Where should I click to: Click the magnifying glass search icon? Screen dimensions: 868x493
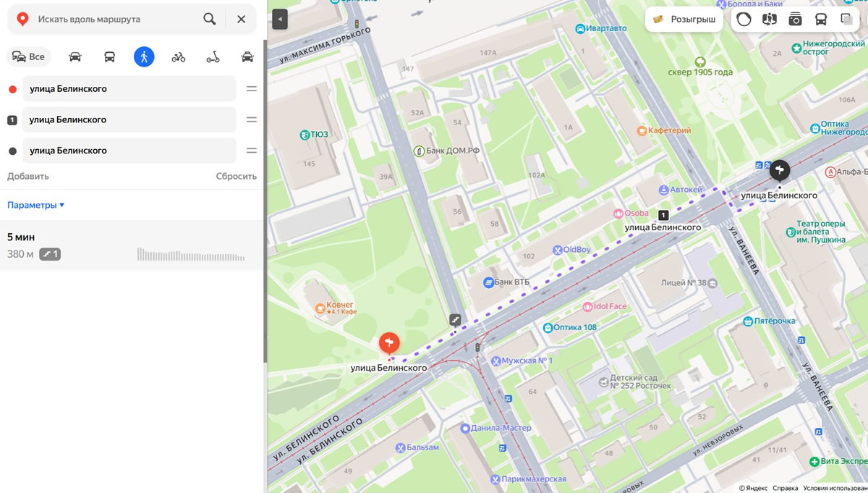click(x=210, y=20)
